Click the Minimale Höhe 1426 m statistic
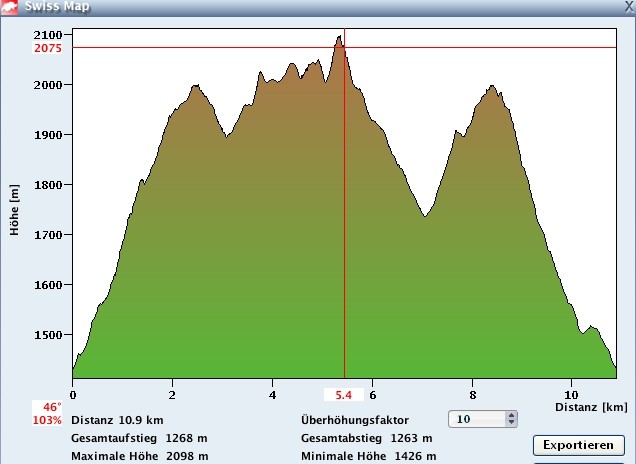Image resolution: width=636 pixels, height=464 pixels. pos(368,456)
